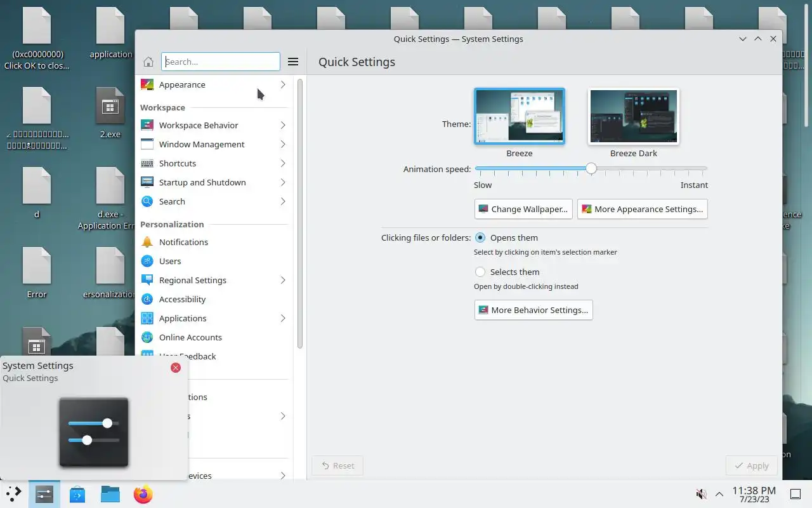This screenshot has height=508, width=812.
Task: Set animation speed to the Instant end
Action: point(705,169)
